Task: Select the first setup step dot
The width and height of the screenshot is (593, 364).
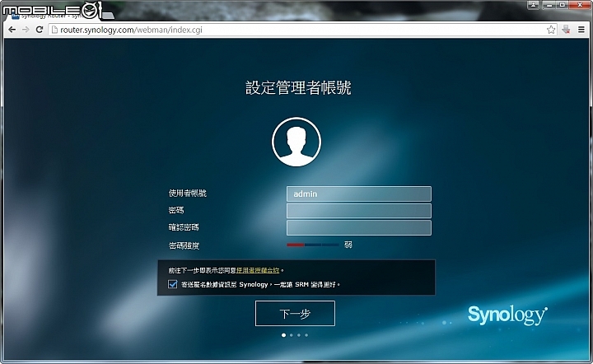Action: pos(283,335)
